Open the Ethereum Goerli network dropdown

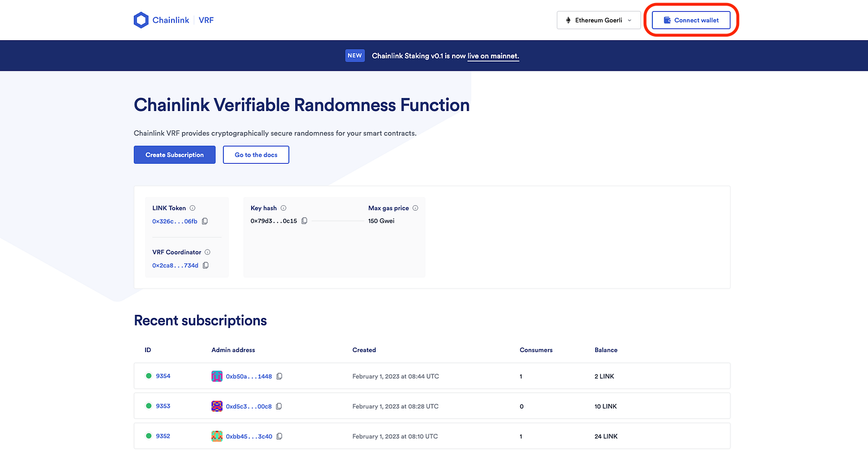(x=598, y=20)
